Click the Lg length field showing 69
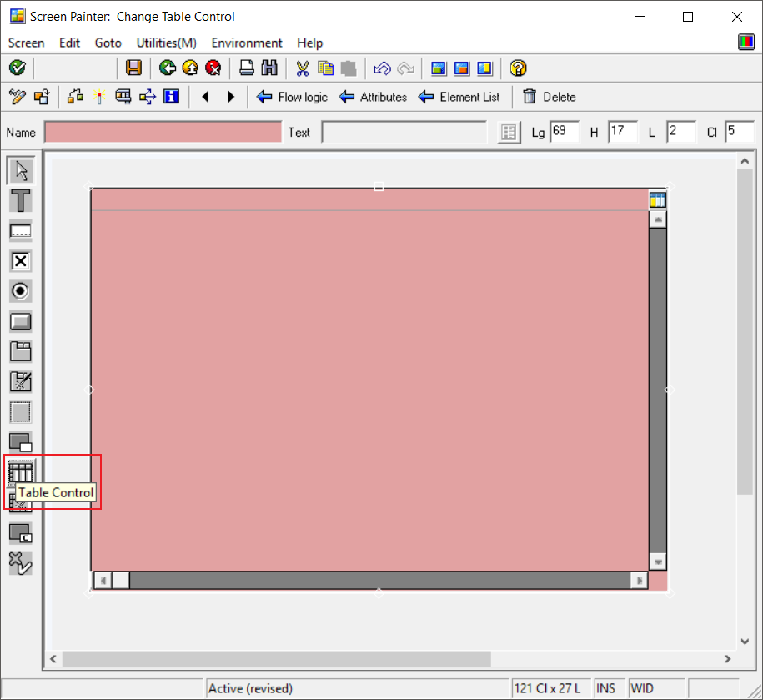 [565, 132]
